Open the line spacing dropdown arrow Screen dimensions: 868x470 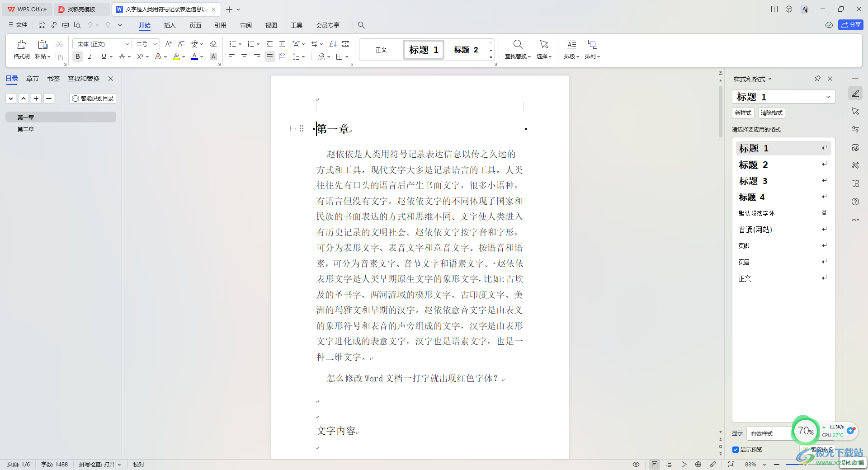point(303,57)
